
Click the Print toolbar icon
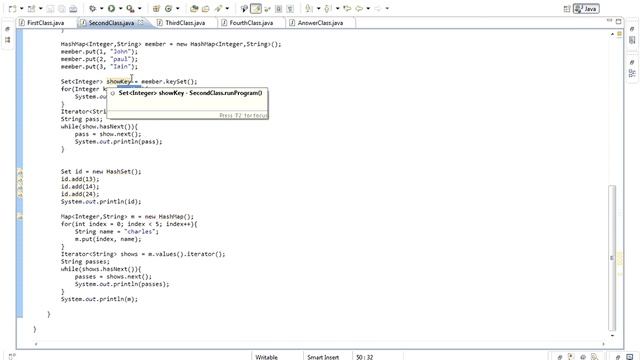tap(73, 9)
